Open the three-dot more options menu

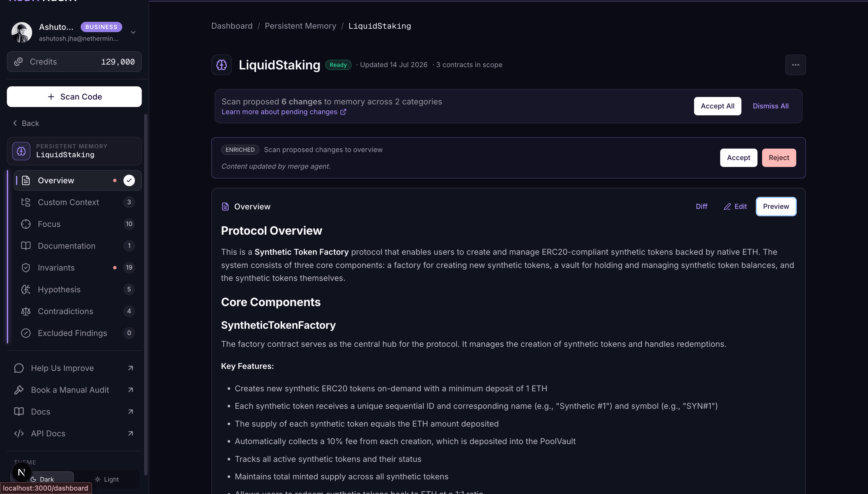click(x=795, y=65)
